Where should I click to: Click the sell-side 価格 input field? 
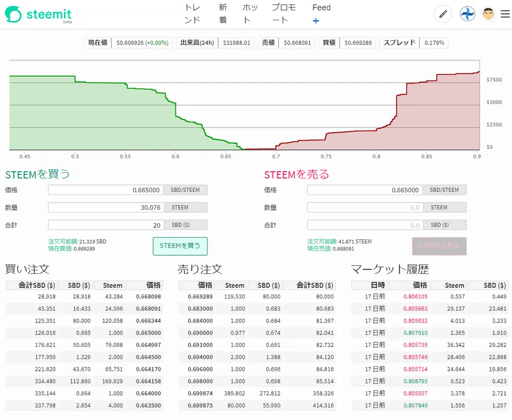click(x=365, y=190)
